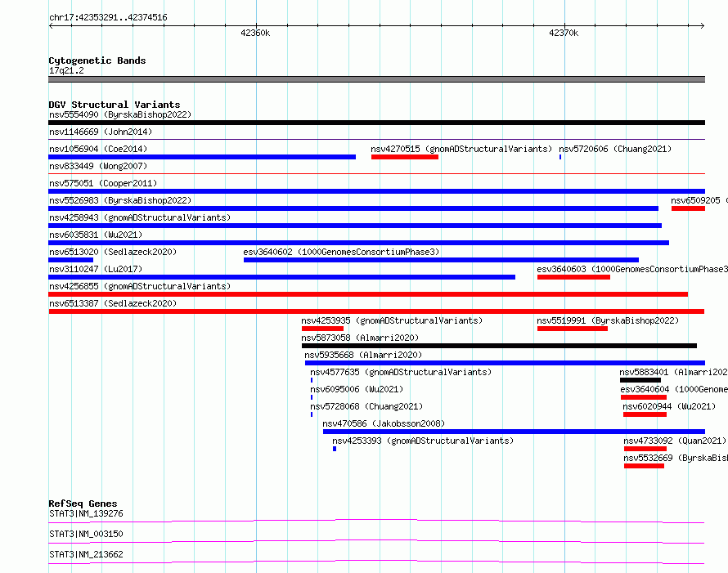This screenshot has width=728, height=573.
Task: Select STAT3|NM_213662 transcript label
Action: [x=87, y=554]
